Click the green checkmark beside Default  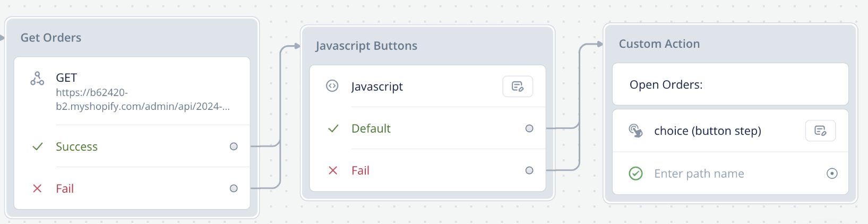[333, 128]
